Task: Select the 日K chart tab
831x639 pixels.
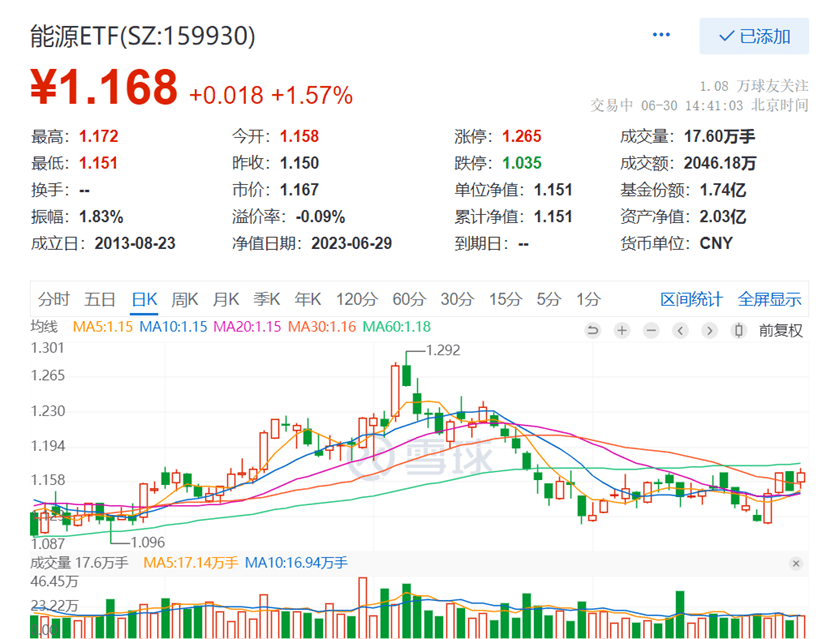Action: click(144, 299)
